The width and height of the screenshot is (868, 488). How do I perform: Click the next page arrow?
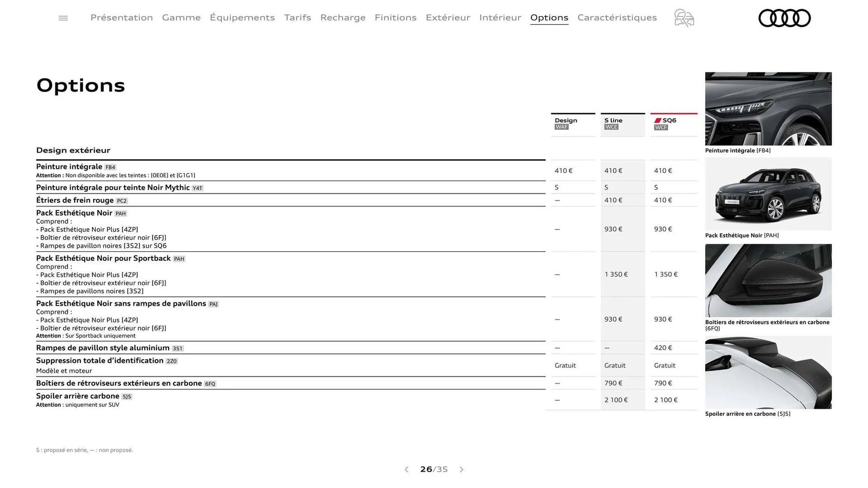pyautogui.click(x=462, y=469)
